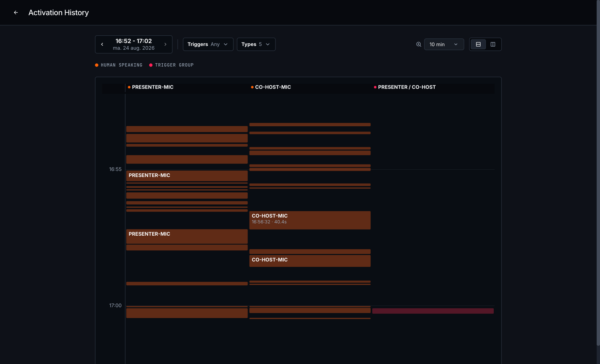Screen dimensions: 600x364
Task: Go to next time range
Action: (165, 44)
